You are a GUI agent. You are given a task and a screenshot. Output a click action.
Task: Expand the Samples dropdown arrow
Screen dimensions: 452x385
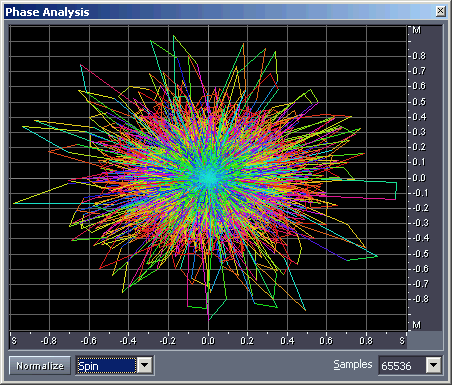click(x=434, y=366)
